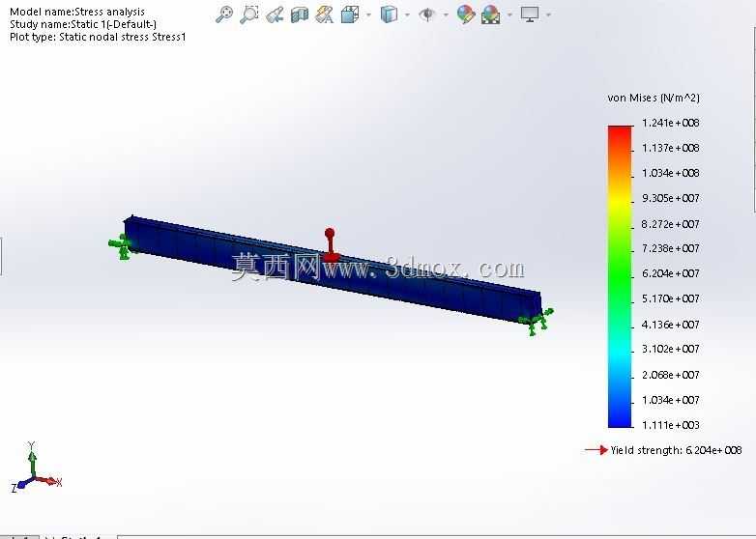Screen dimensions: 756x539
Task: Select the Zoom to Area tool
Action: pos(249,14)
